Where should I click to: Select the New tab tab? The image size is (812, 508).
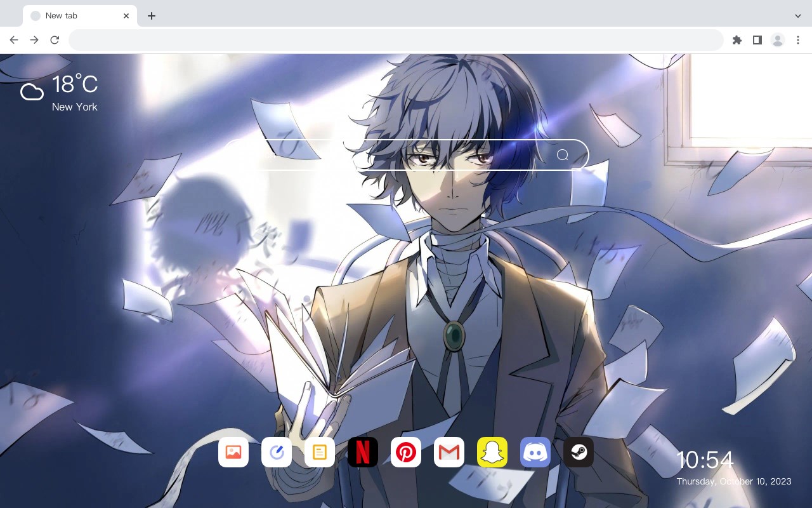(x=80, y=16)
